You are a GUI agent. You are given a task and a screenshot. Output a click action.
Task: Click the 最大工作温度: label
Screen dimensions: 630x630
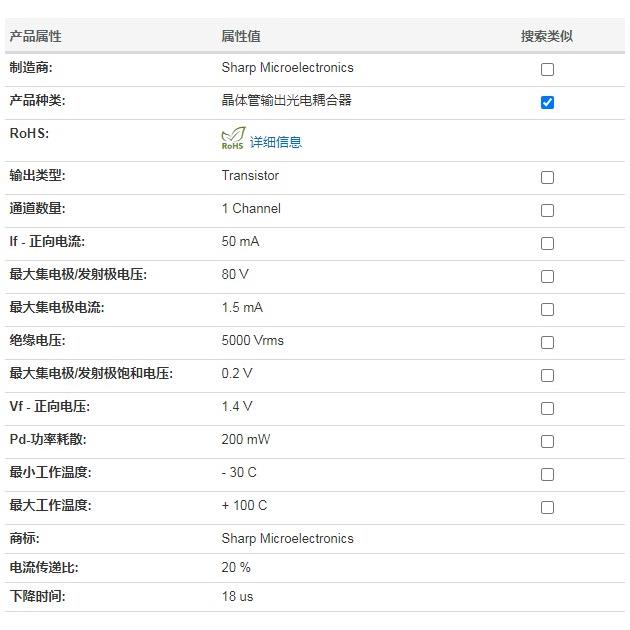pyautogui.click(x=51, y=505)
